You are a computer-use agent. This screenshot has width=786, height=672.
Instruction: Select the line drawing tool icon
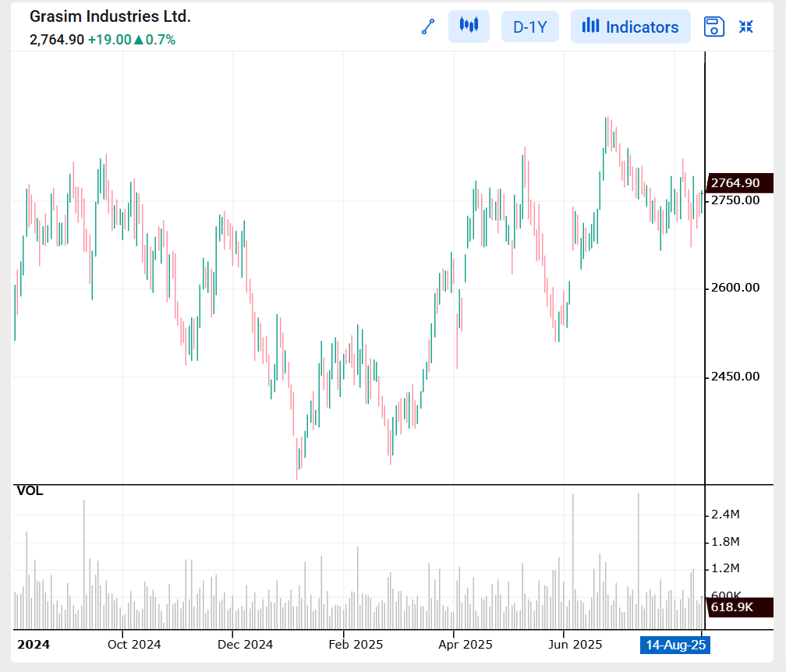(428, 27)
